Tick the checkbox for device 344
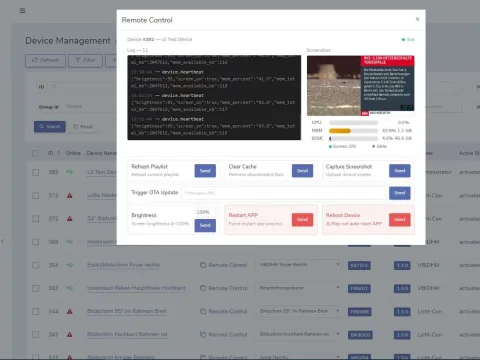Viewport: 480px width, 360px height. (x=35, y=312)
